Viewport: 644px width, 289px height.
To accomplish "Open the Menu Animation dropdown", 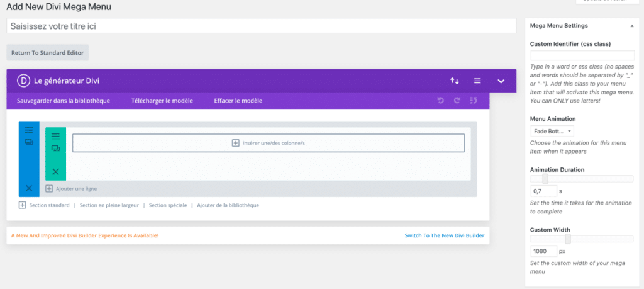I will (x=552, y=131).
